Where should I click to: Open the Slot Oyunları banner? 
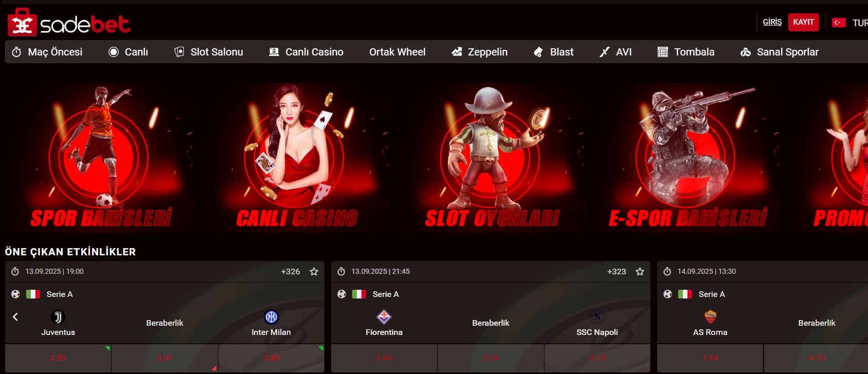(492, 157)
